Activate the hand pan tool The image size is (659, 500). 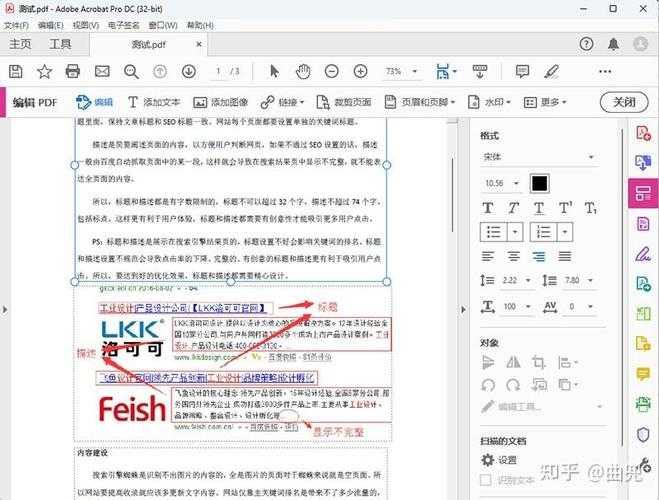pyautogui.click(x=303, y=71)
